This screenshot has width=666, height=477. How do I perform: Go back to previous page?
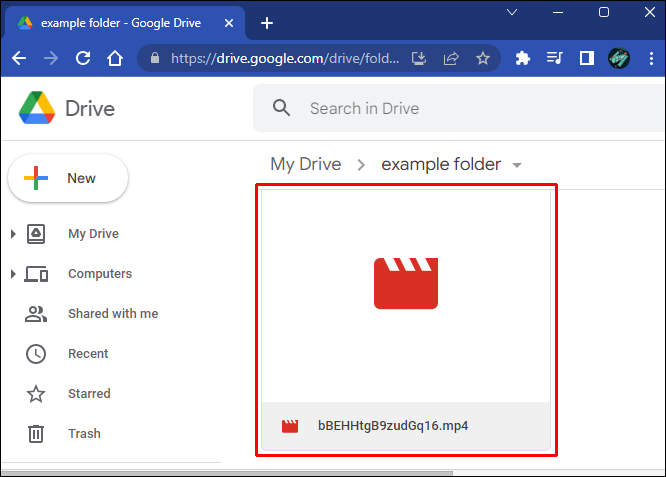pos(19,58)
